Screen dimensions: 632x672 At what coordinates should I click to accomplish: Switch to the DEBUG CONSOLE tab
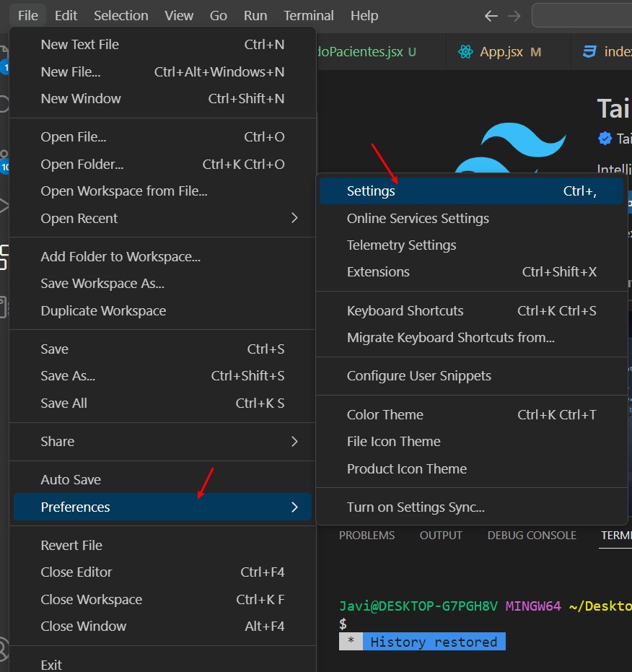[532, 536]
